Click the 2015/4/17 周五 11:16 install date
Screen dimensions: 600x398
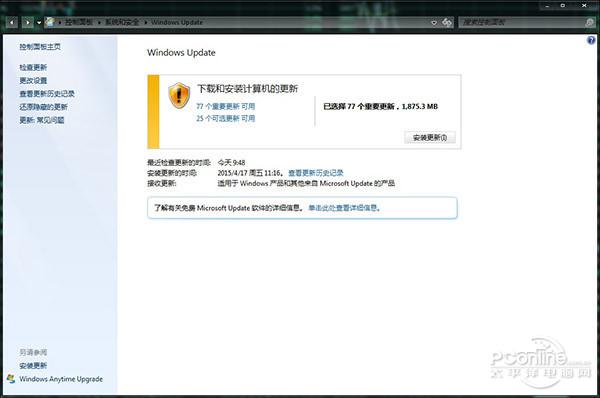(x=249, y=173)
